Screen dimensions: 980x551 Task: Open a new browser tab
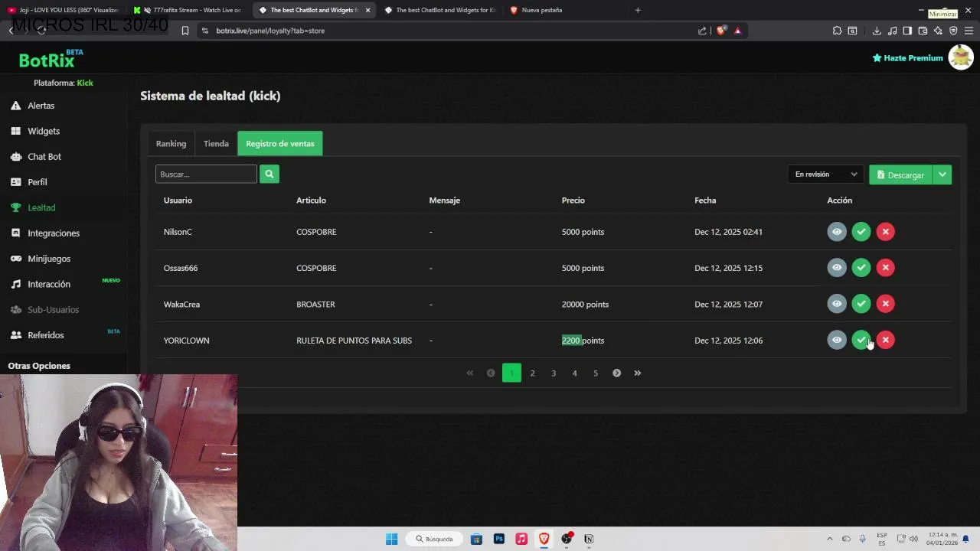pos(638,10)
